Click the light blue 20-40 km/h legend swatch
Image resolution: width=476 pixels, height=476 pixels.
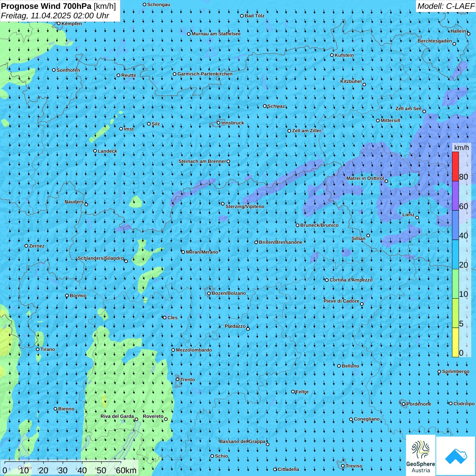(455, 254)
